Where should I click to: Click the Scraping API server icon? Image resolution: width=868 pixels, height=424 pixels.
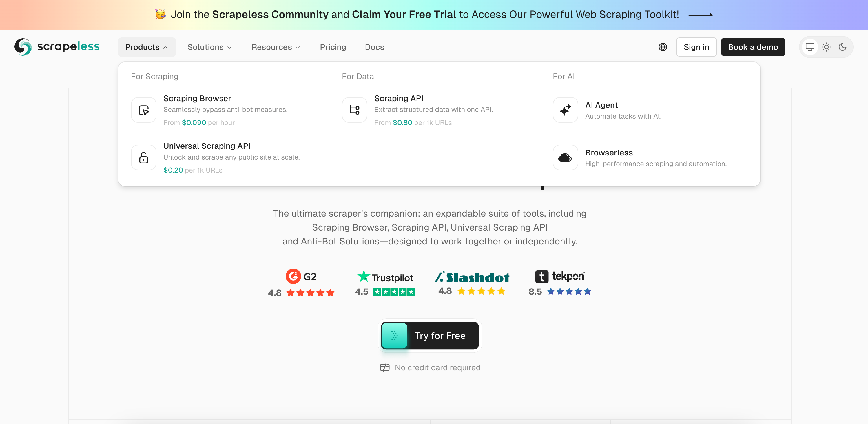click(354, 110)
